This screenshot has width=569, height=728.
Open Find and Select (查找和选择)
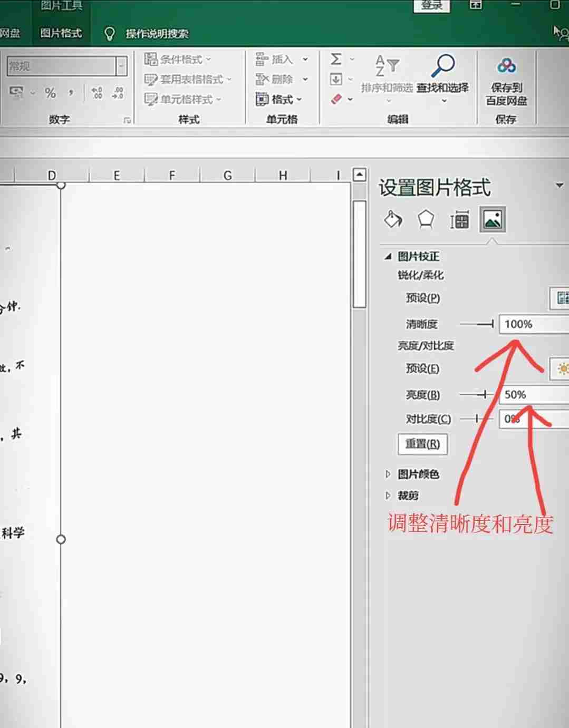click(x=442, y=77)
